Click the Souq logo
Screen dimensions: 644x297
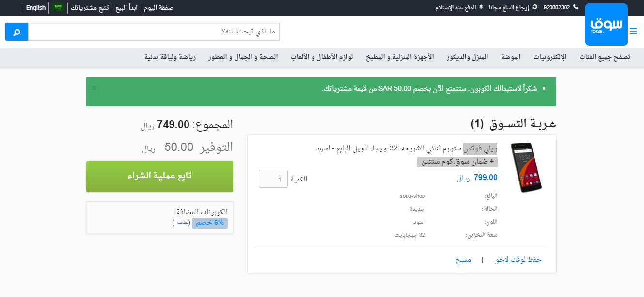[606, 25]
